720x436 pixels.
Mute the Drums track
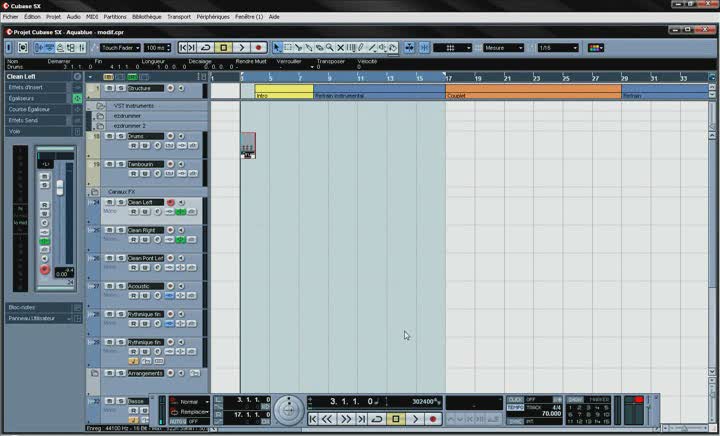coord(110,136)
